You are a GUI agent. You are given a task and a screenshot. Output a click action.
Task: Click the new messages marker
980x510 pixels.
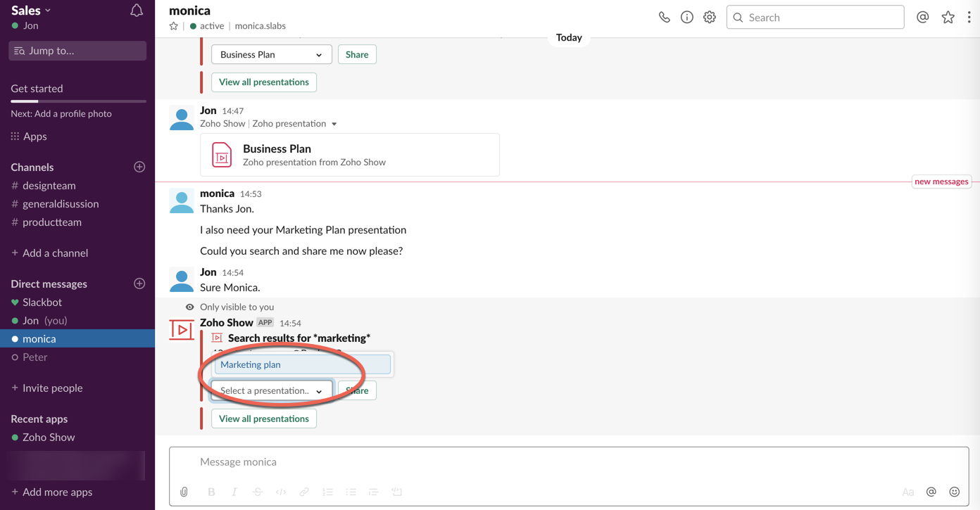(941, 181)
